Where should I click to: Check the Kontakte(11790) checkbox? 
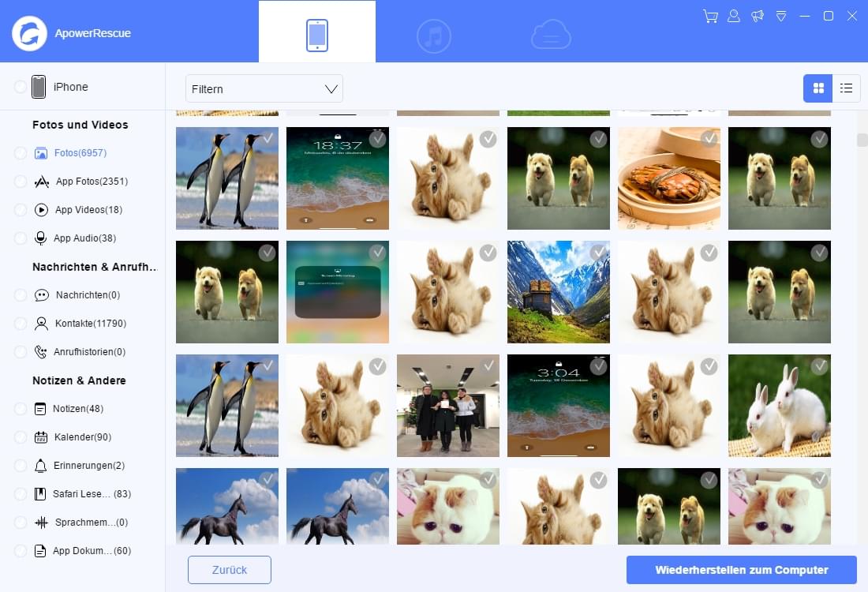pyautogui.click(x=21, y=324)
